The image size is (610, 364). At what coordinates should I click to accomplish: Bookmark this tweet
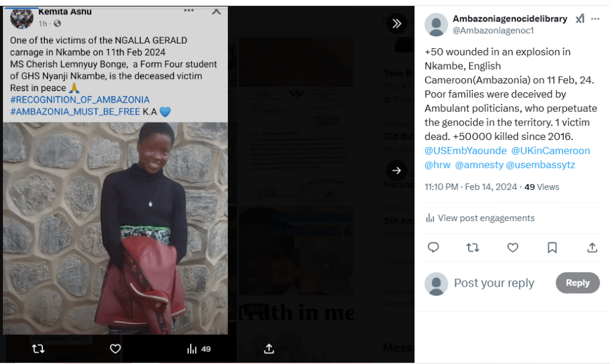click(x=552, y=247)
